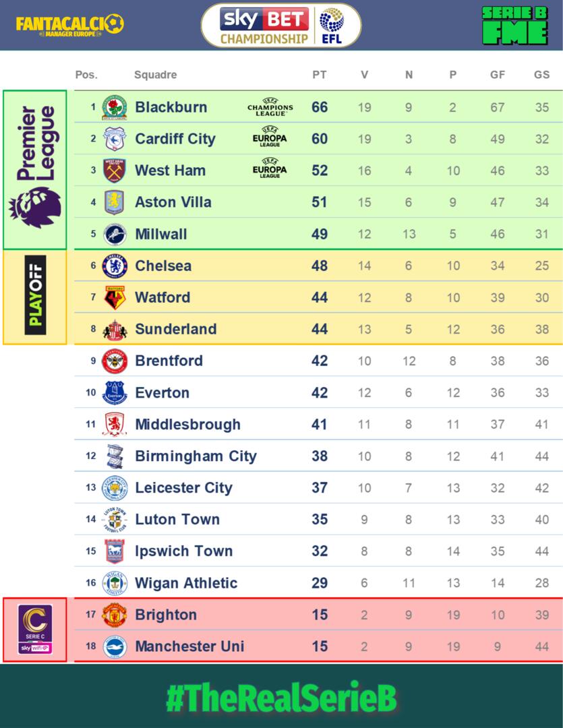
Task: Open the Aston Villa team name
Action: pos(173,202)
